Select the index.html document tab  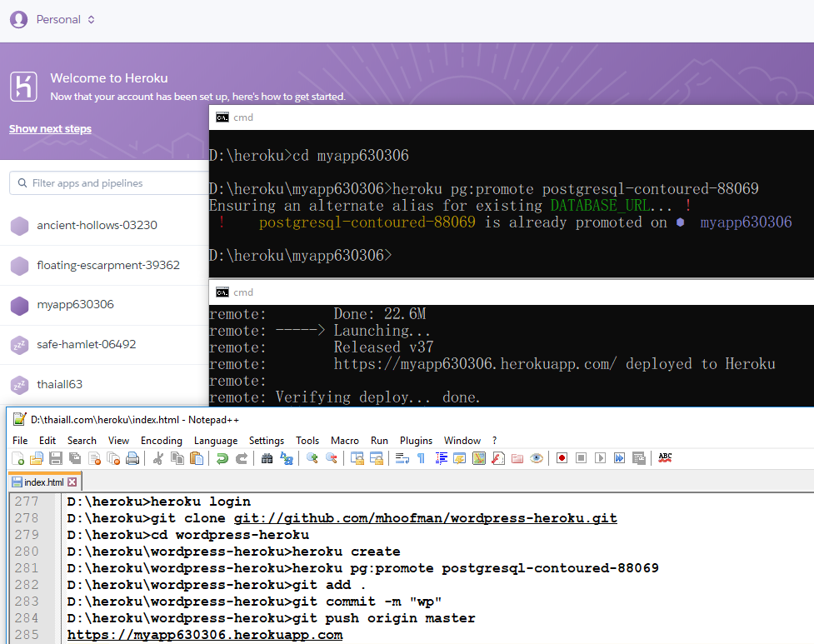click(40, 482)
